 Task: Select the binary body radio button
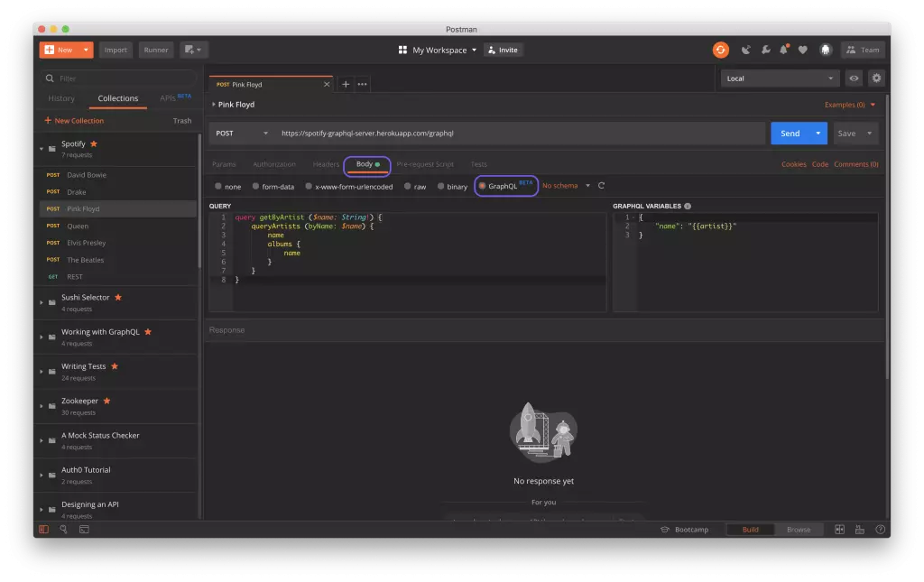click(x=440, y=186)
